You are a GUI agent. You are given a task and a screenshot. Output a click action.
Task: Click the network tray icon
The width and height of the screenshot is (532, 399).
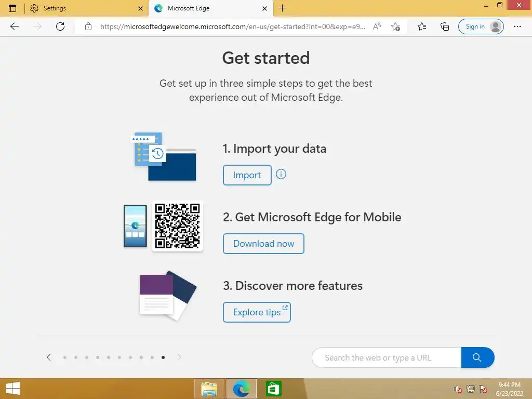pyautogui.click(x=471, y=389)
